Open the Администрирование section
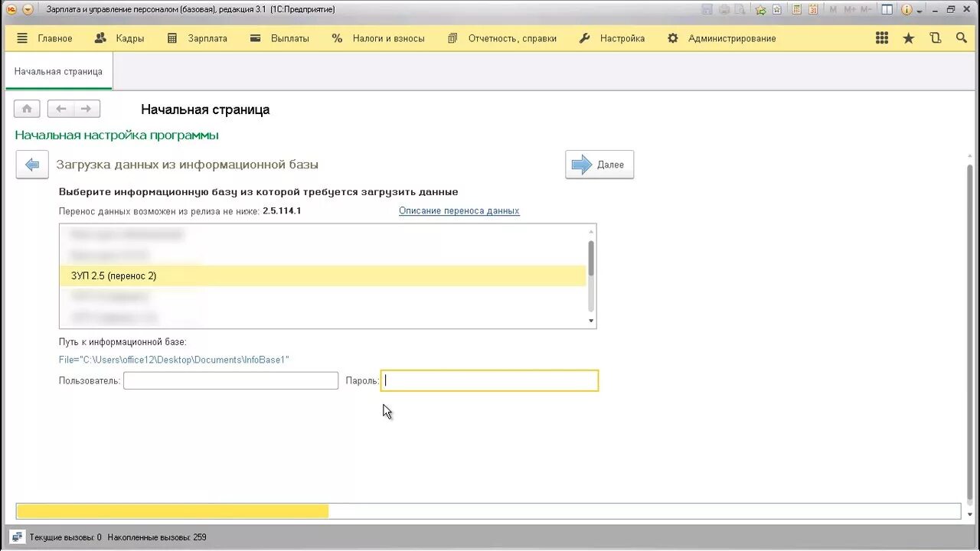Image resolution: width=980 pixels, height=551 pixels. (721, 38)
